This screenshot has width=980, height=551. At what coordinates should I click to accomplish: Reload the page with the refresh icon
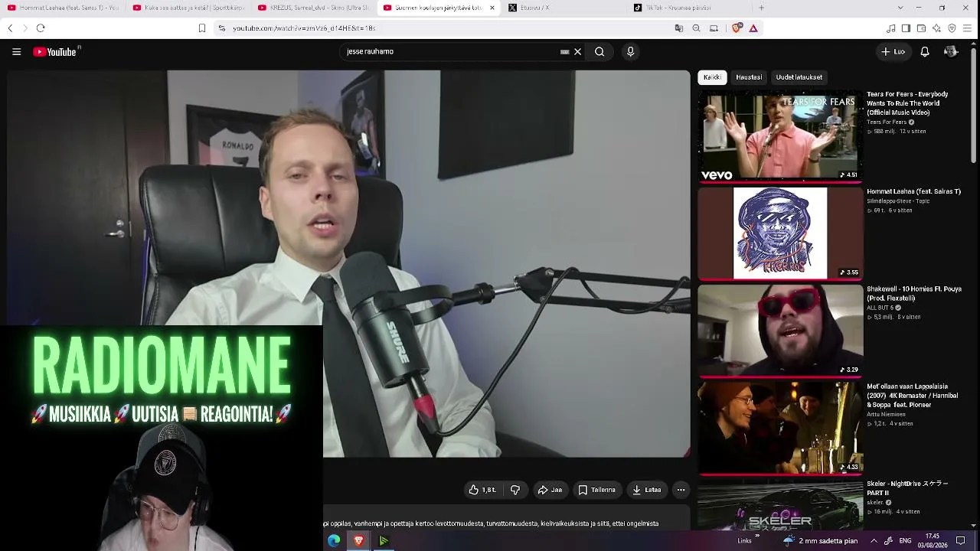pos(41,28)
